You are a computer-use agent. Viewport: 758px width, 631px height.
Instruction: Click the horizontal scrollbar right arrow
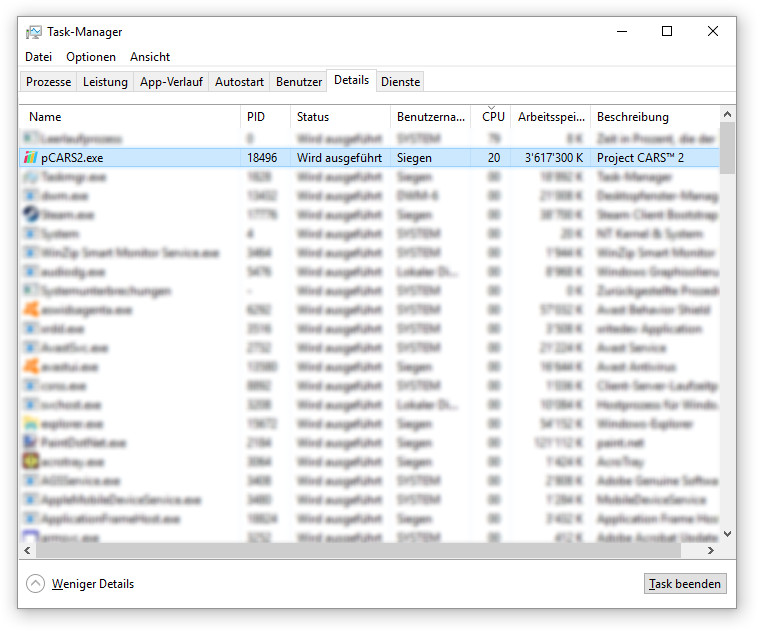(x=711, y=550)
